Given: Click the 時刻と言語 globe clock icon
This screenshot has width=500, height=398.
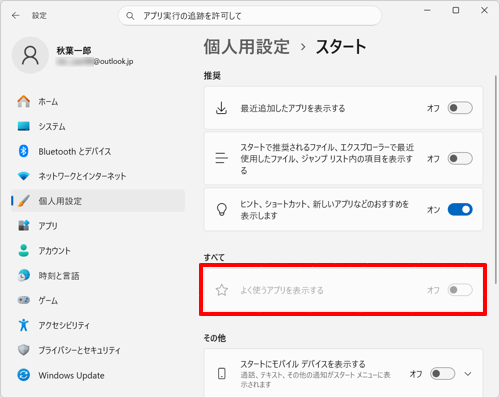Looking at the screenshot, I should click(24, 275).
